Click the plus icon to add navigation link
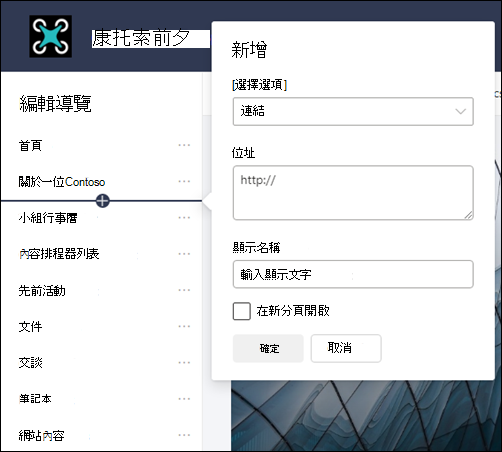502x452 pixels. [102, 201]
